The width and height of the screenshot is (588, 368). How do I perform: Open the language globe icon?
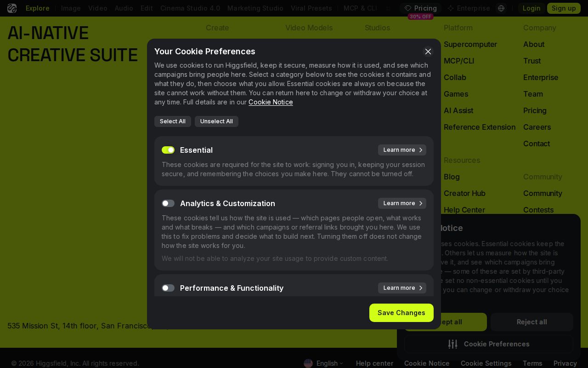(x=501, y=8)
